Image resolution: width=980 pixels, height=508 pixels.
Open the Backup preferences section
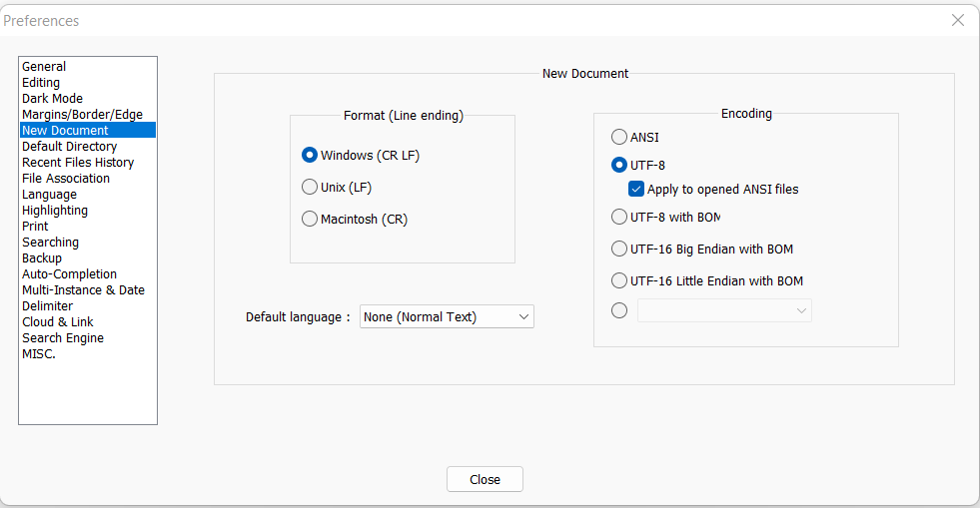(x=42, y=258)
